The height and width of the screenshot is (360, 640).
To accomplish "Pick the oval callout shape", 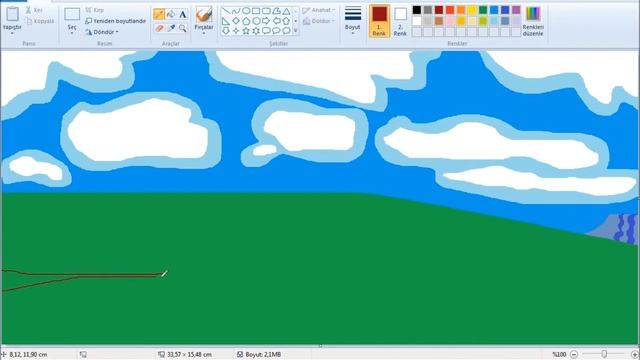I will tap(276, 31).
